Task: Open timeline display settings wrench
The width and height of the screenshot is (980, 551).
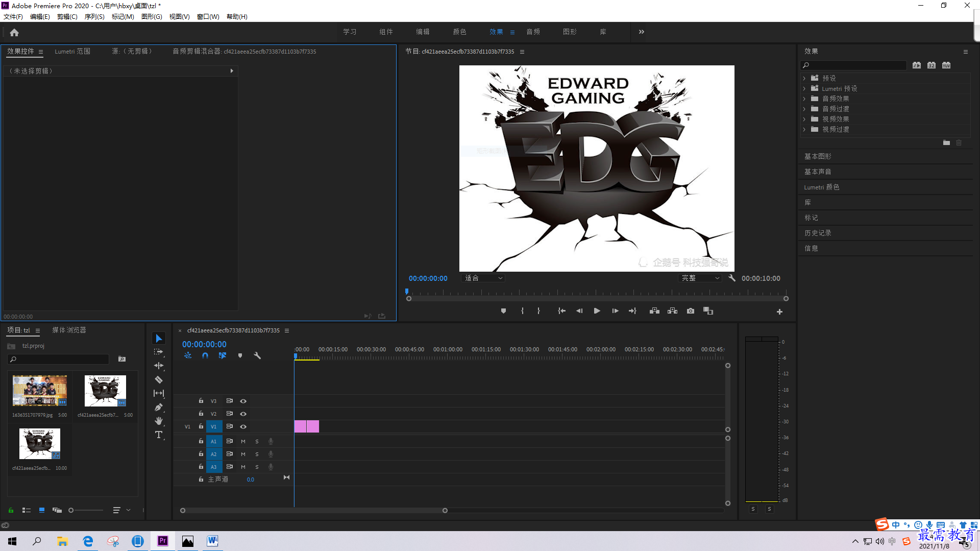Action: tap(257, 355)
